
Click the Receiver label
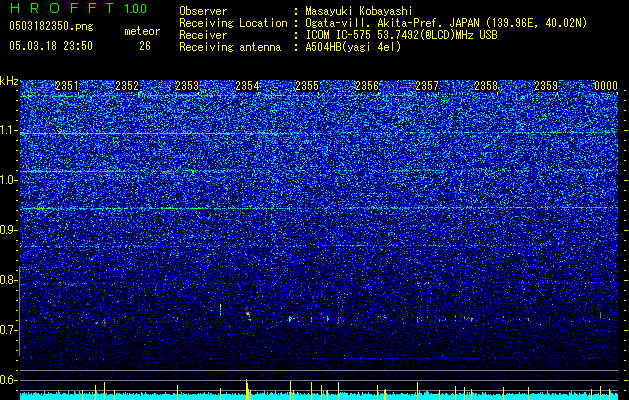click(x=203, y=35)
